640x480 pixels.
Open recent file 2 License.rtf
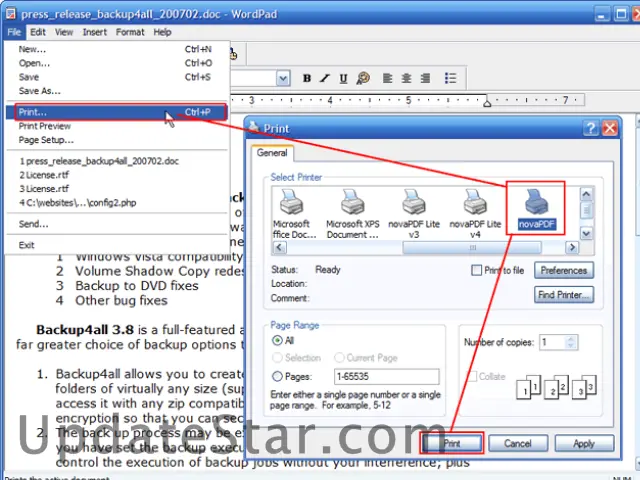click(117, 175)
